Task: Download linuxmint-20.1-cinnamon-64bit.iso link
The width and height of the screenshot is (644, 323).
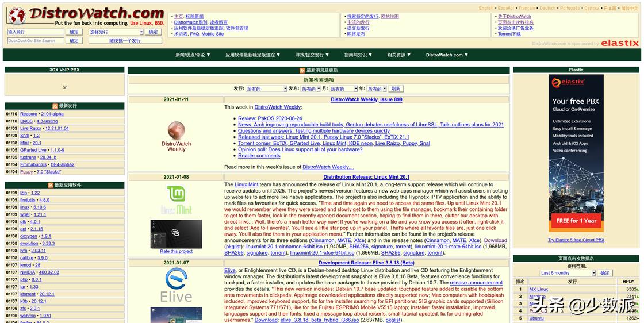Action: [x=284, y=247]
